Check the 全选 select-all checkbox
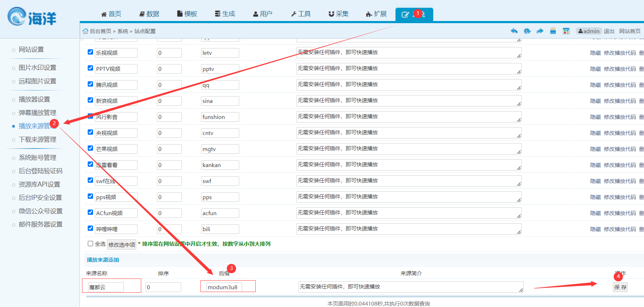This screenshot has width=644, height=307. coord(90,244)
